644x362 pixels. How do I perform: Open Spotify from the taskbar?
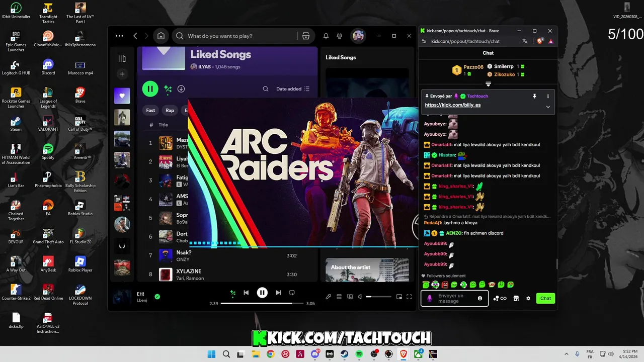tap(359, 354)
